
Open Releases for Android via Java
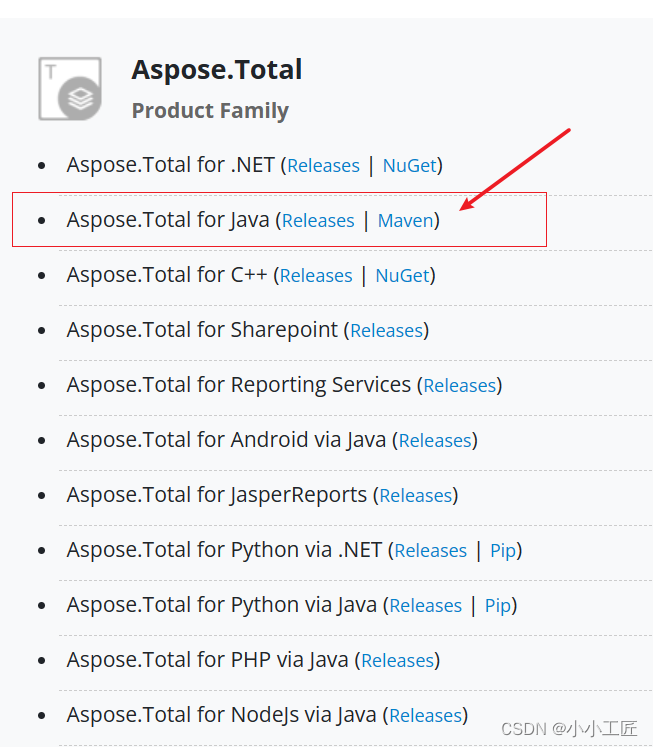[435, 441]
